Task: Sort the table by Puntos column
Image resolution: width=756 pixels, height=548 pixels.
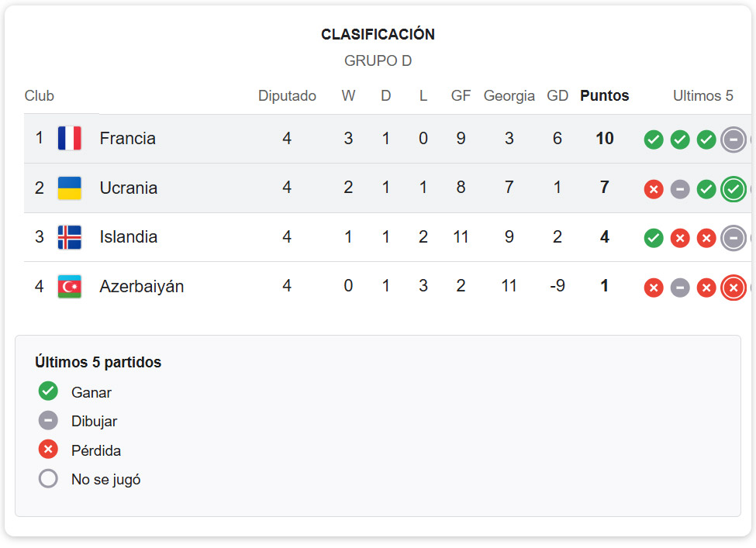Action: 604,95
